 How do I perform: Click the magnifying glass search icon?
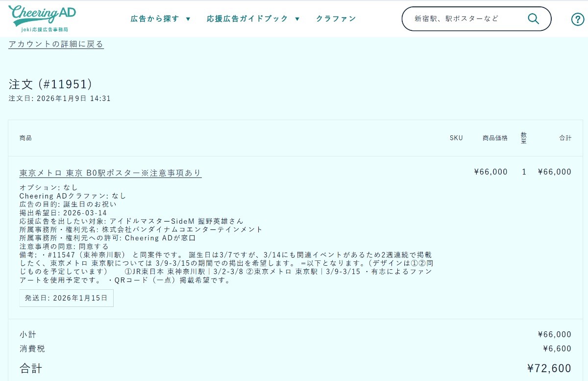point(533,19)
